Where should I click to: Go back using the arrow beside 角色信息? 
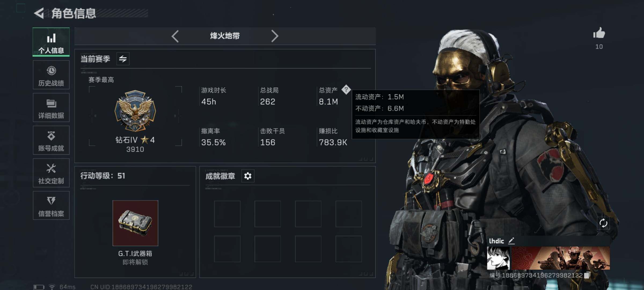39,13
